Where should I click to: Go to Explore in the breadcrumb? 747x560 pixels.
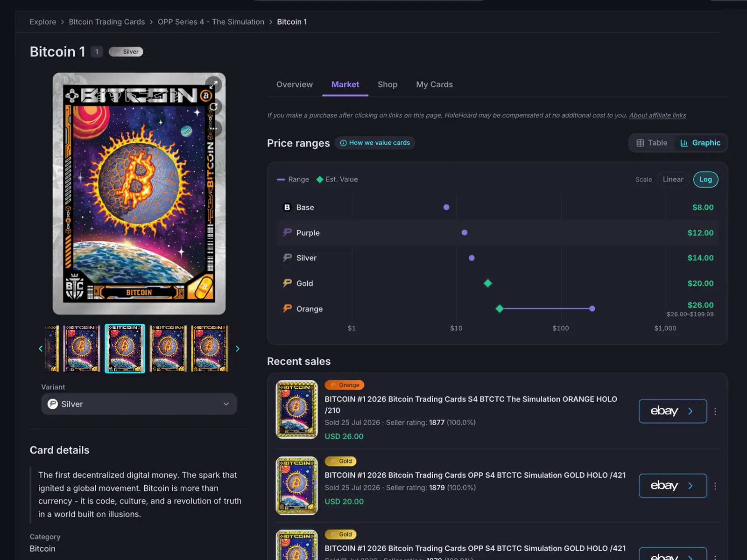click(x=43, y=22)
